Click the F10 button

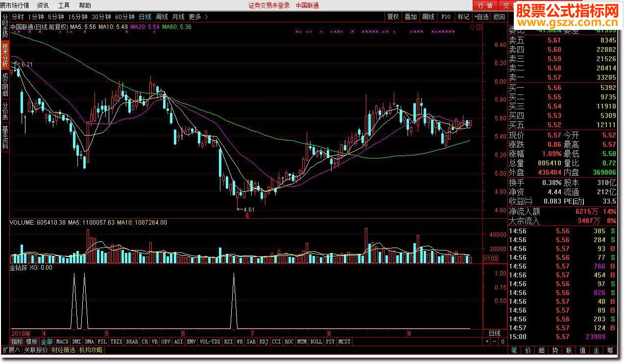click(x=446, y=17)
